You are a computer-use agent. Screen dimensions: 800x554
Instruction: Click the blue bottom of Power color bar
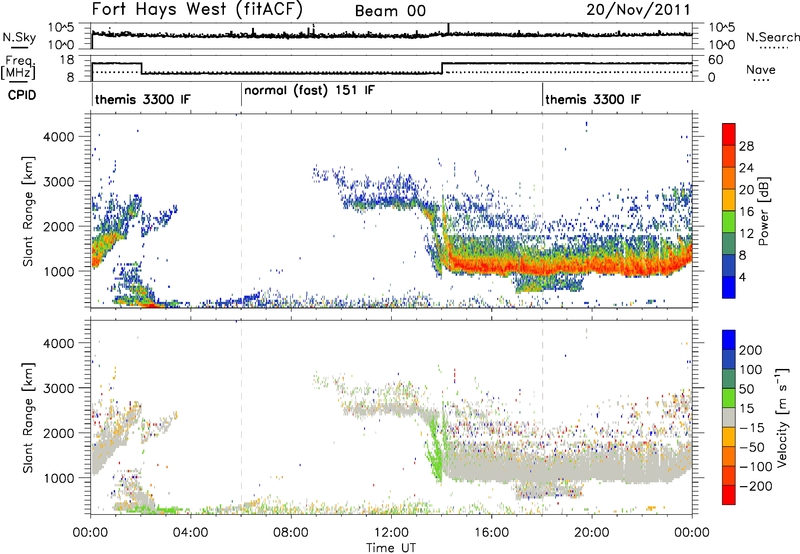[729, 287]
